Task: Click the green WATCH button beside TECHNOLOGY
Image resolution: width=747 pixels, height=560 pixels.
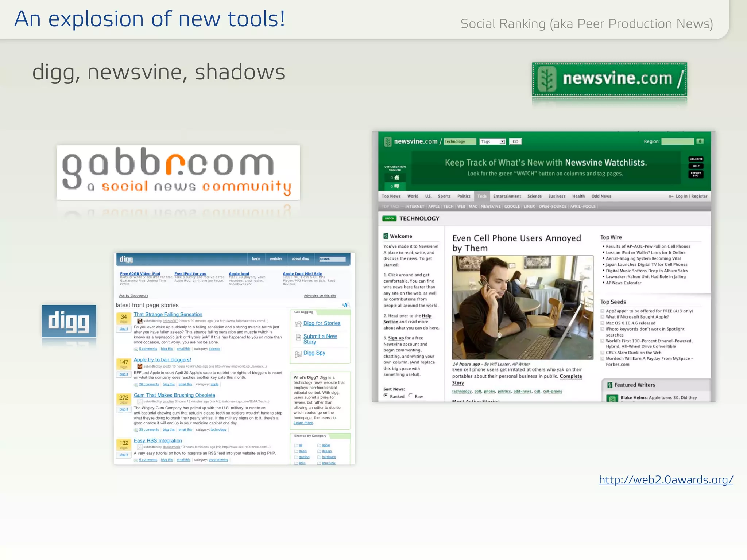Action: [x=389, y=218]
